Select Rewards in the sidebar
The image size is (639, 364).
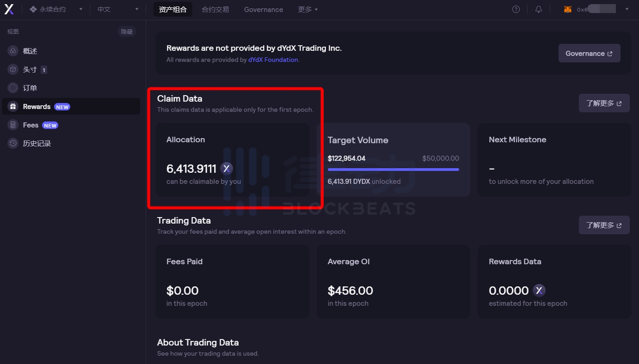pyautogui.click(x=71, y=106)
